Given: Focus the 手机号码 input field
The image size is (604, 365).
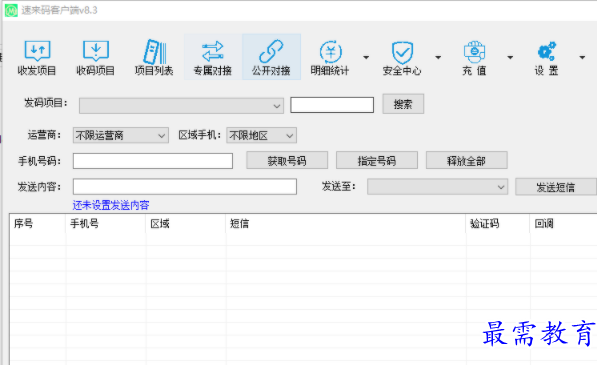Looking at the screenshot, I should click(153, 161).
